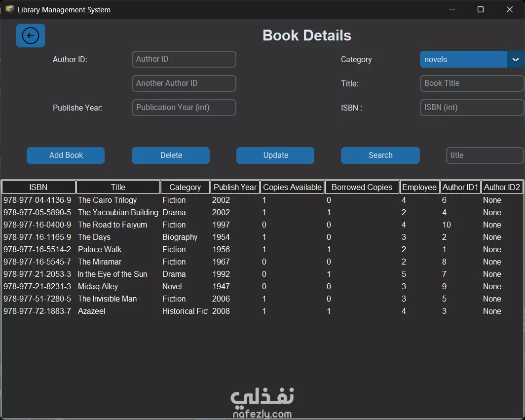This screenshot has width=525, height=420.
Task: Sort by the ISBN column header
Action: (x=38, y=187)
